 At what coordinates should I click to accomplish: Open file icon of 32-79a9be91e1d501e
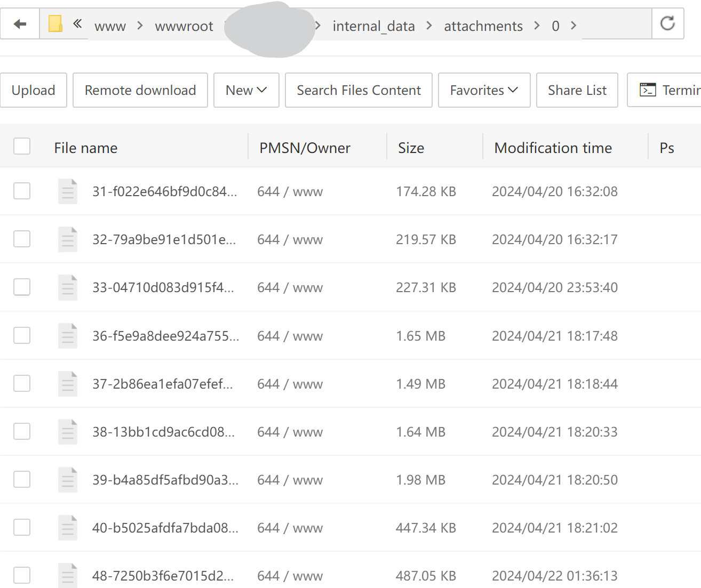(x=68, y=239)
